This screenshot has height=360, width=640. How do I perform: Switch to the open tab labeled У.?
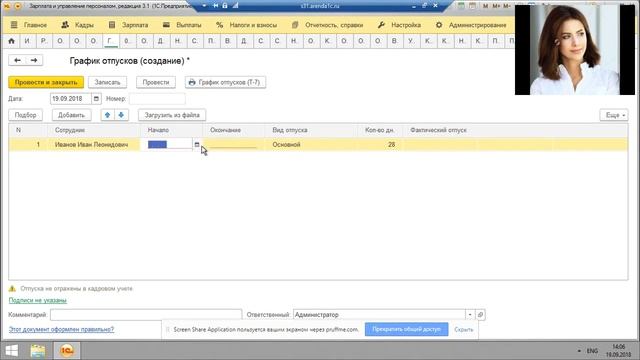pyautogui.click(x=411, y=41)
